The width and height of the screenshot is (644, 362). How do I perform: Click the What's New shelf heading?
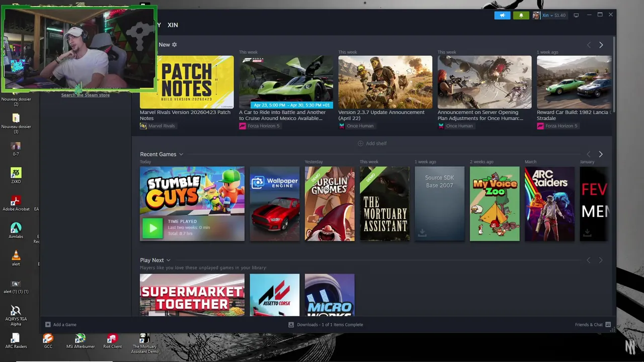click(x=164, y=45)
